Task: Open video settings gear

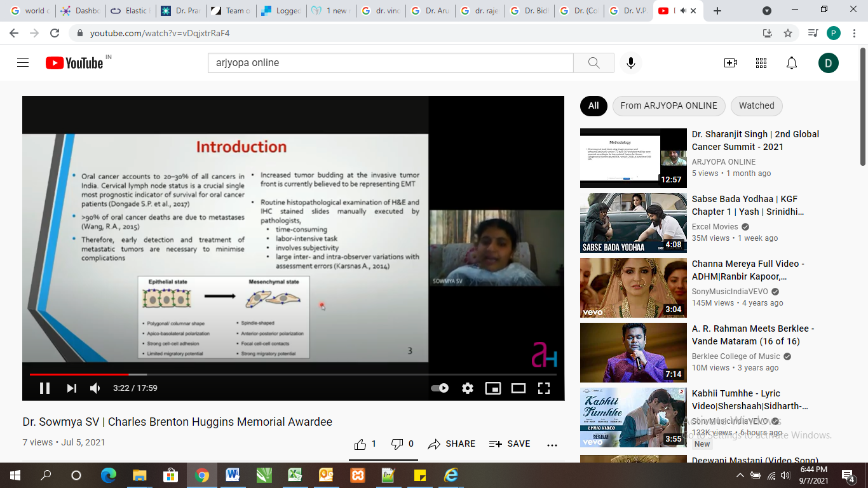Action: (x=468, y=388)
